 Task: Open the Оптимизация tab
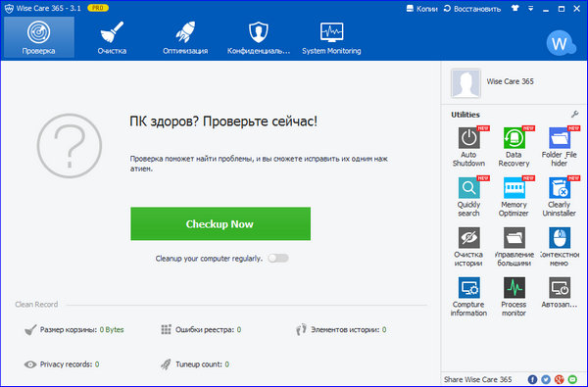coord(185,37)
